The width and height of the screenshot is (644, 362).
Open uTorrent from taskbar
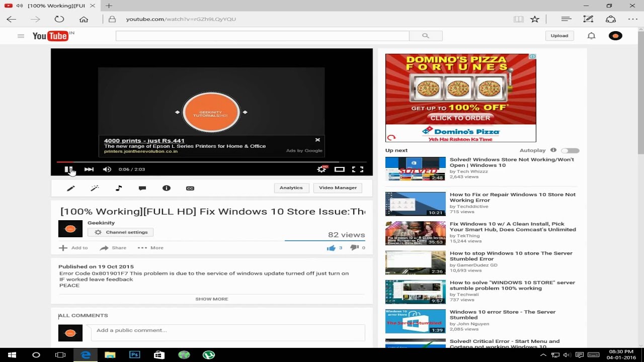point(208,355)
